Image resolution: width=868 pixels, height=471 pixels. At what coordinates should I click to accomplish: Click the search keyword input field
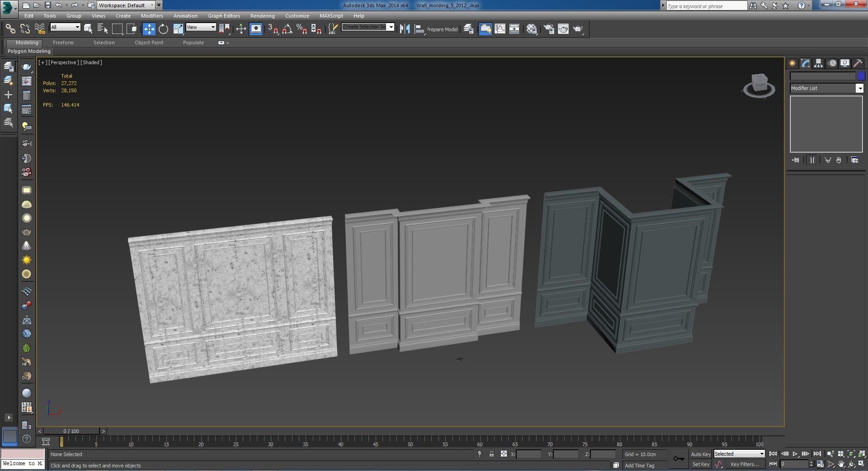(707, 6)
